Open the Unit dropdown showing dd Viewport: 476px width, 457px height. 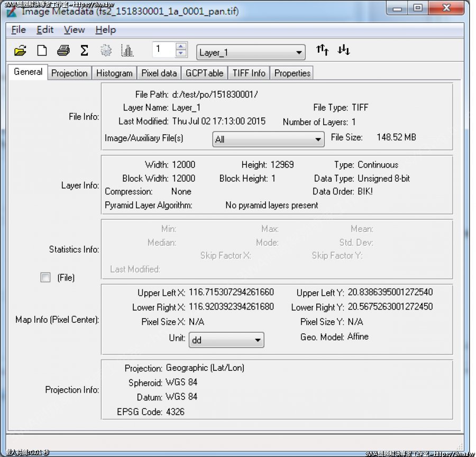click(226, 340)
